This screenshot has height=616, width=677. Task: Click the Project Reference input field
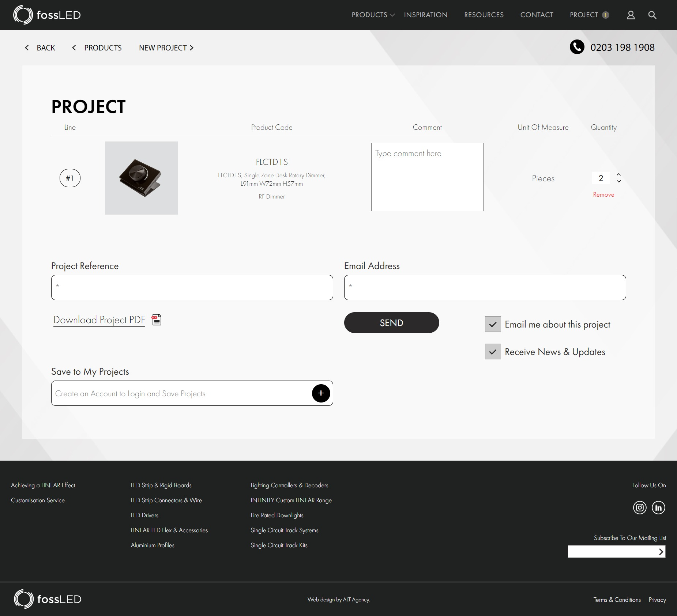(192, 288)
